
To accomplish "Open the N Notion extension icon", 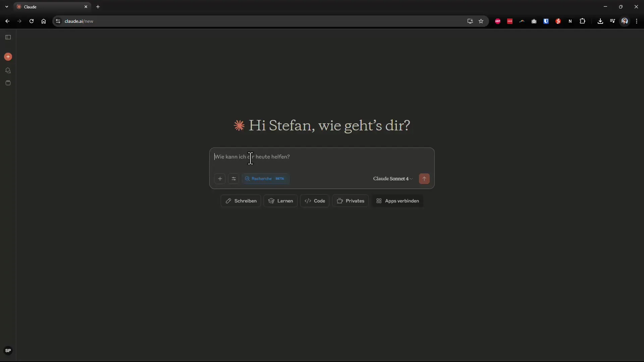I will [x=570, y=21].
